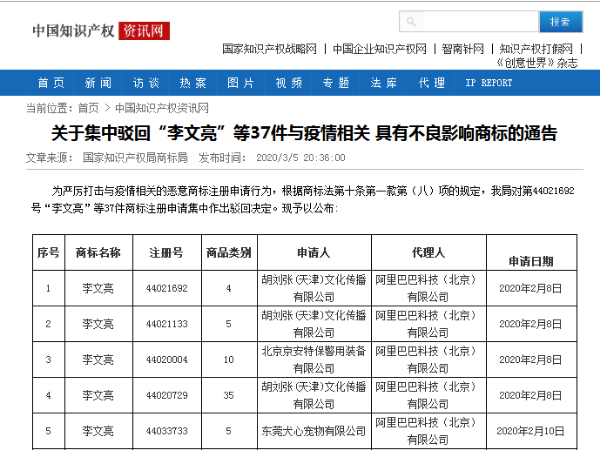Open the 新闻 nav tab
Image resolution: width=600 pixels, height=450 pixels.
98,83
